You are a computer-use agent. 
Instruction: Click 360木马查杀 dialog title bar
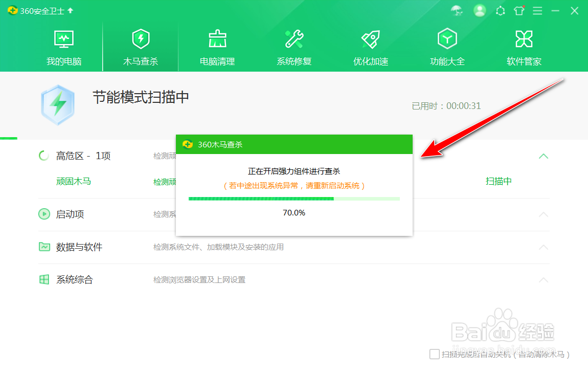tap(294, 144)
